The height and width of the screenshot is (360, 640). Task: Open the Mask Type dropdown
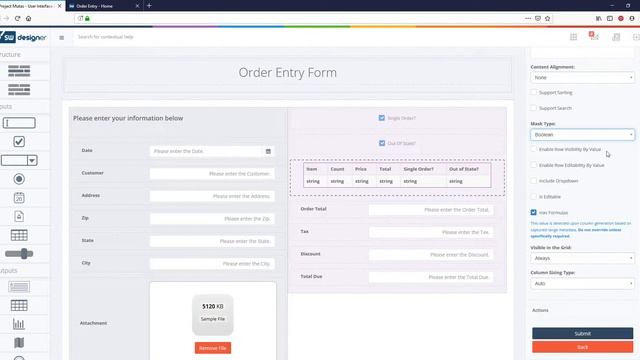click(x=582, y=135)
